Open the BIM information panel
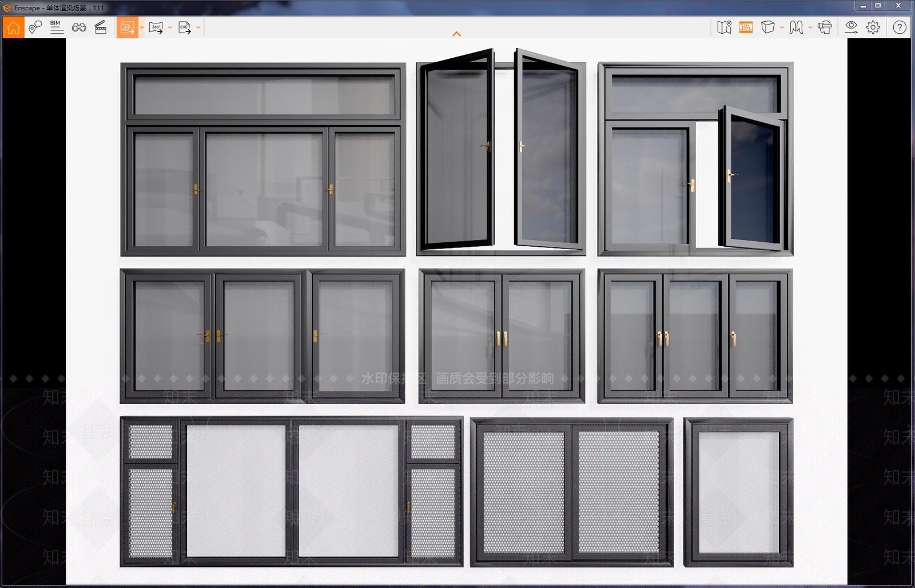The width and height of the screenshot is (915, 588). coord(57,27)
